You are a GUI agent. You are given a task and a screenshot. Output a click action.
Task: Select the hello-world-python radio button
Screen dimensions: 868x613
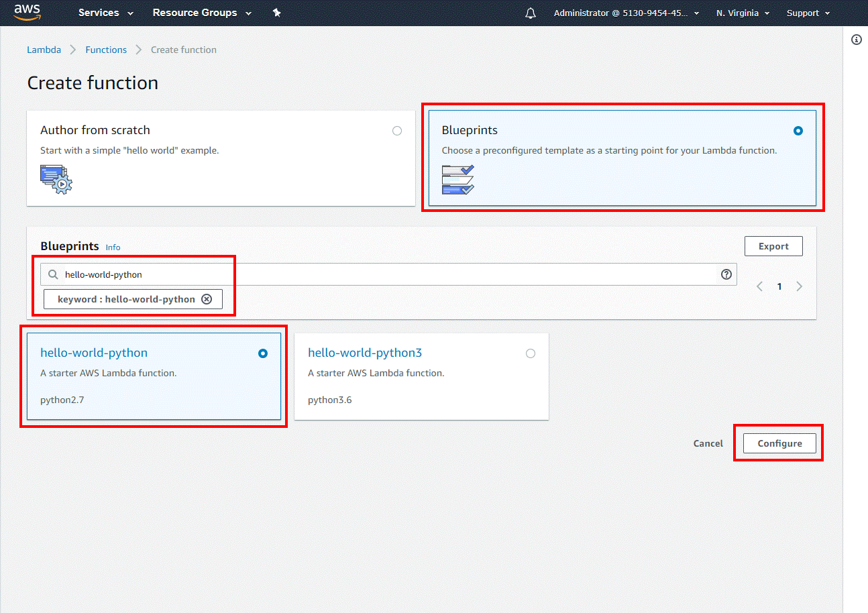[x=263, y=353]
